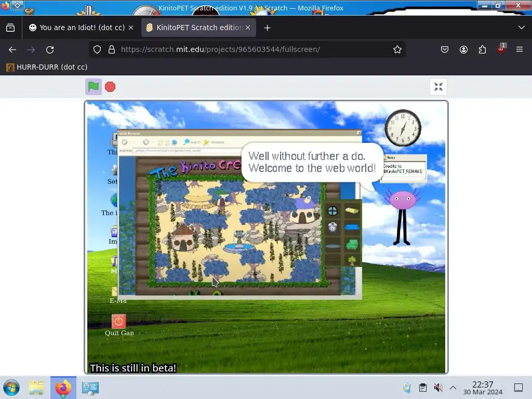Screen dimensions: 532x399
Task: Open the HURR-DURR (dot cc) bookmark
Action: (x=47, y=67)
